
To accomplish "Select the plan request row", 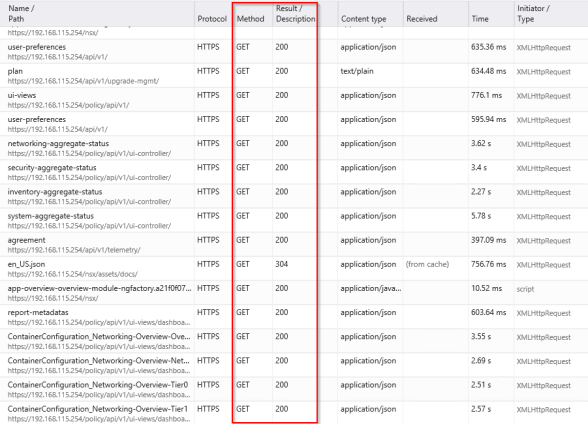I will tap(294, 76).
